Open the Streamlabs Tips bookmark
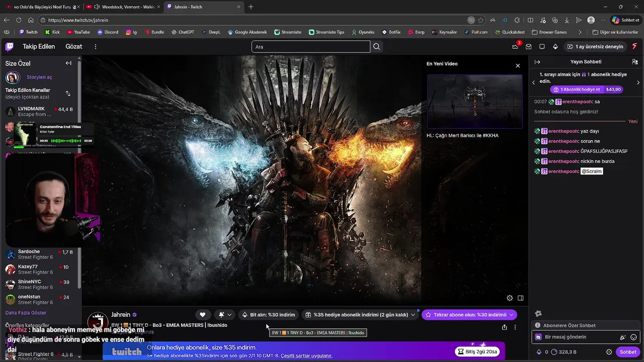 (x=326, y=32)
